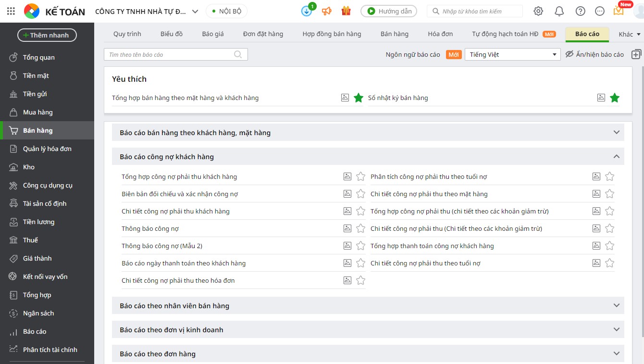Open Công cụ dụng cụ in sidebar
The height and width of the screenshot is (364, 644).
47,185
